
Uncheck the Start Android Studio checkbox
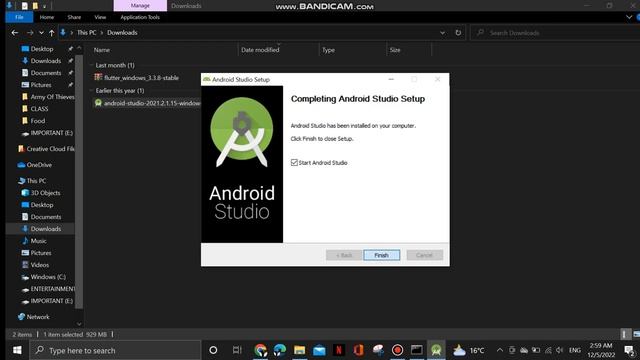[x=294, y=162]
